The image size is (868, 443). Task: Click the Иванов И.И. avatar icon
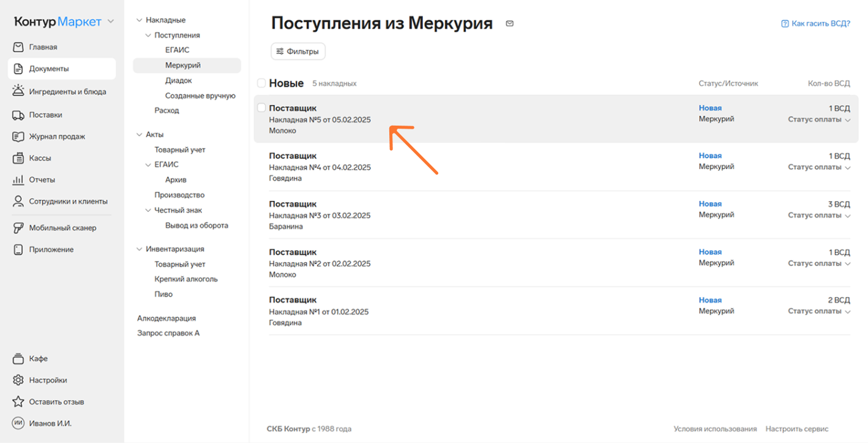tap(18, 423)
